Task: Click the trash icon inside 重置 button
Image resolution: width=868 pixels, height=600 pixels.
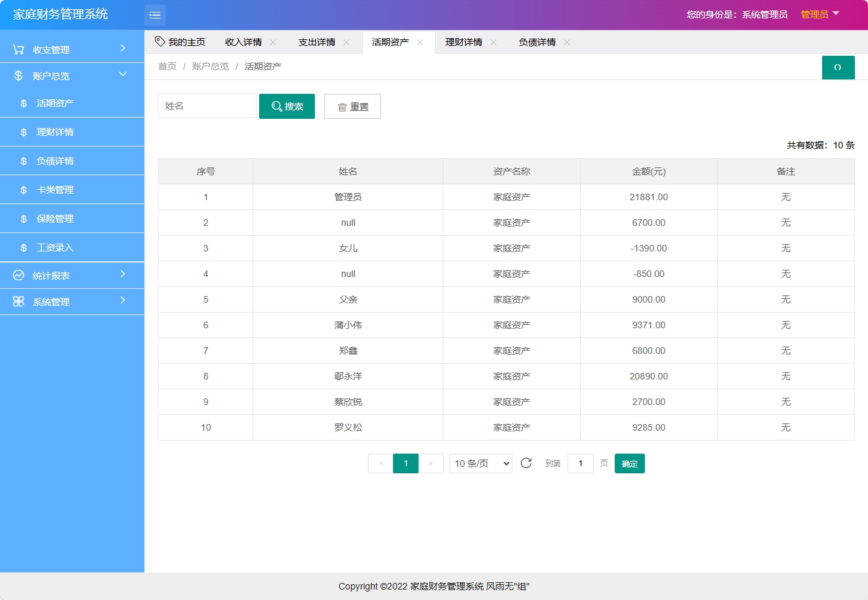Action: [x=342, y=106]
